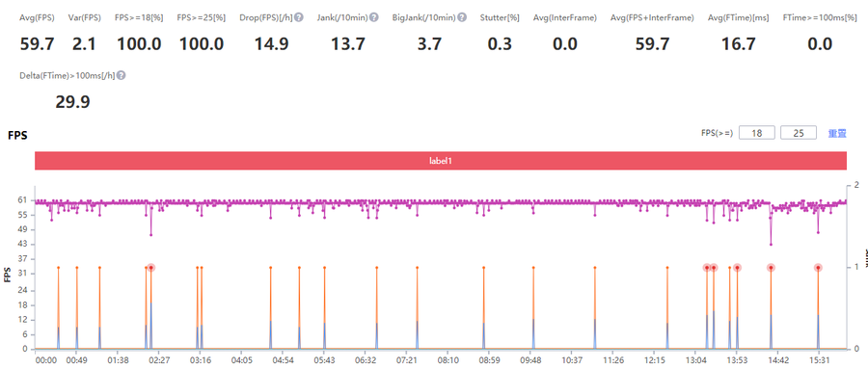Click the Stutter[%] value 0.3

[x=500, y=43]
